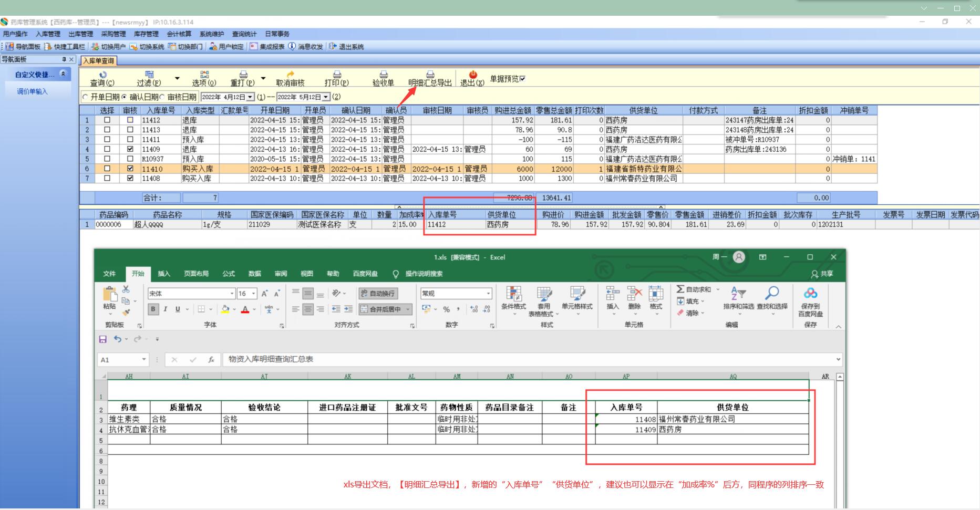The image size is (980, 510).
Task: Select the 入库单查询 tab
Action: [x=98, y=61]
